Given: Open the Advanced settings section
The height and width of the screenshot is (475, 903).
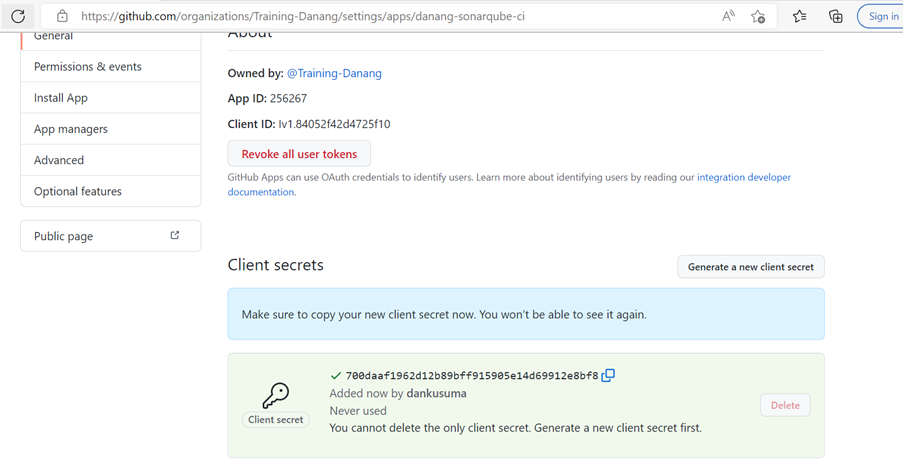Looking at the screenshot, I should point(111,159).
